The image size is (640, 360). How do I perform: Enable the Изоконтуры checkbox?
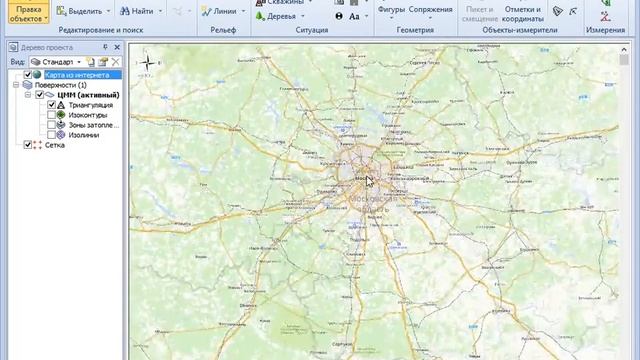coord(51,115)
